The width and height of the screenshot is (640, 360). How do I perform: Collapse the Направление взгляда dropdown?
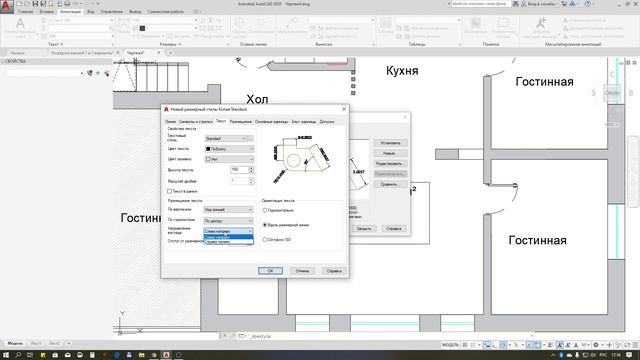click(x=228, y=231)
